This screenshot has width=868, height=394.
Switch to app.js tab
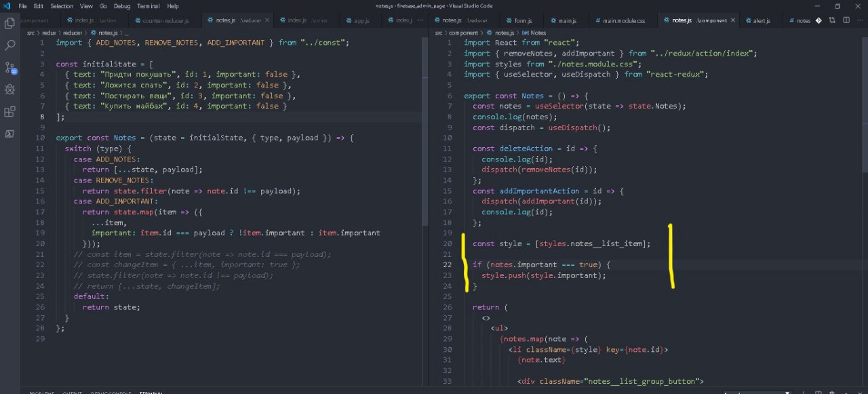[x=361, y=20]
